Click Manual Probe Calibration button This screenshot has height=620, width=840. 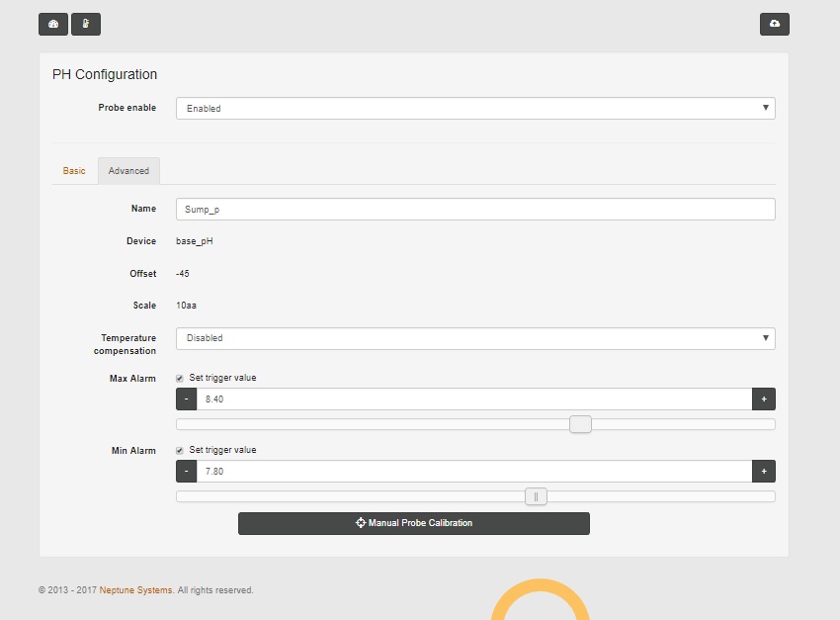tap(413, 523)
